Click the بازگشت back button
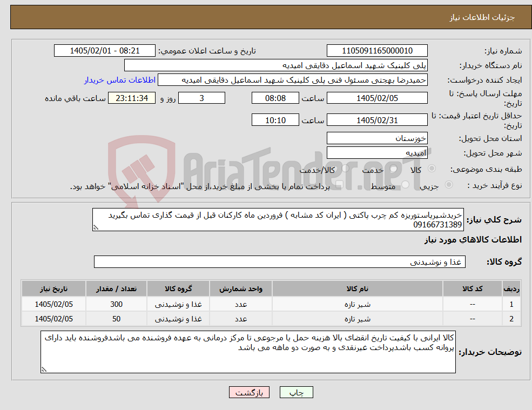Viewport: 532px width, 410px height. click(x=249, y=392)
